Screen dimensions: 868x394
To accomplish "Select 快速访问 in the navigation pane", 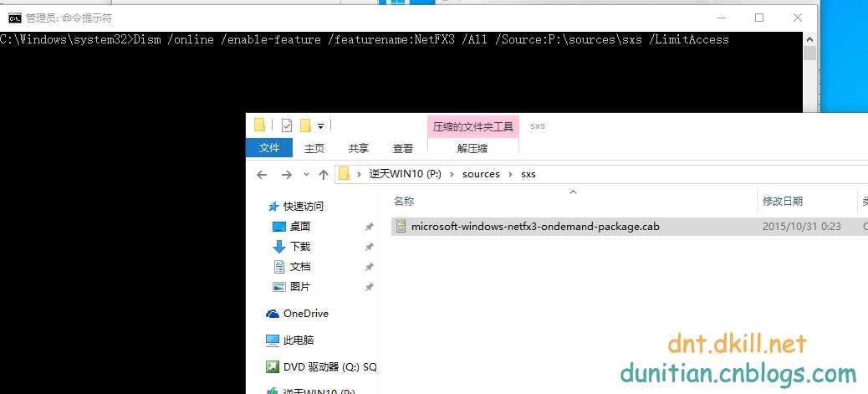I will click(304, 206).
